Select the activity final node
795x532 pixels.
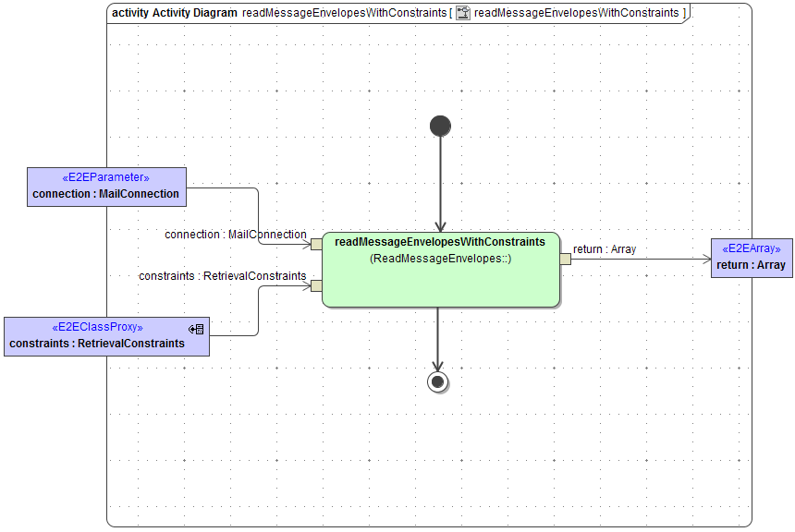pyautogui.click(x=437, y=381)
